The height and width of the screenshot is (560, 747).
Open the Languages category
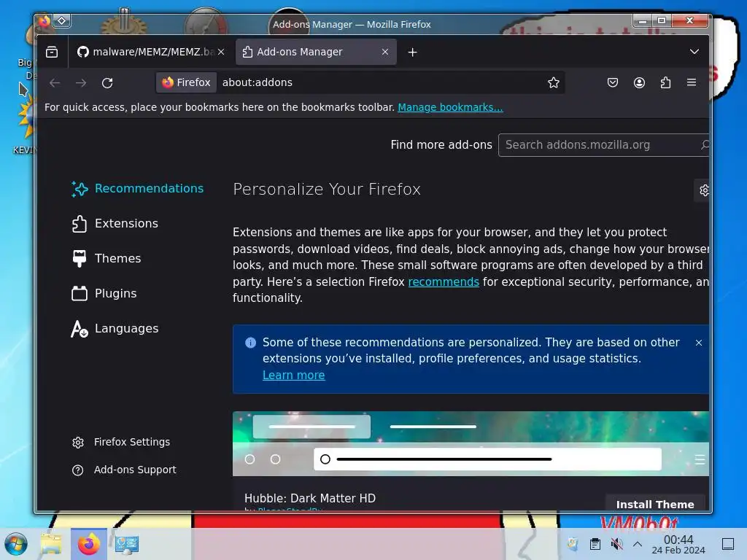coord(115,329)
